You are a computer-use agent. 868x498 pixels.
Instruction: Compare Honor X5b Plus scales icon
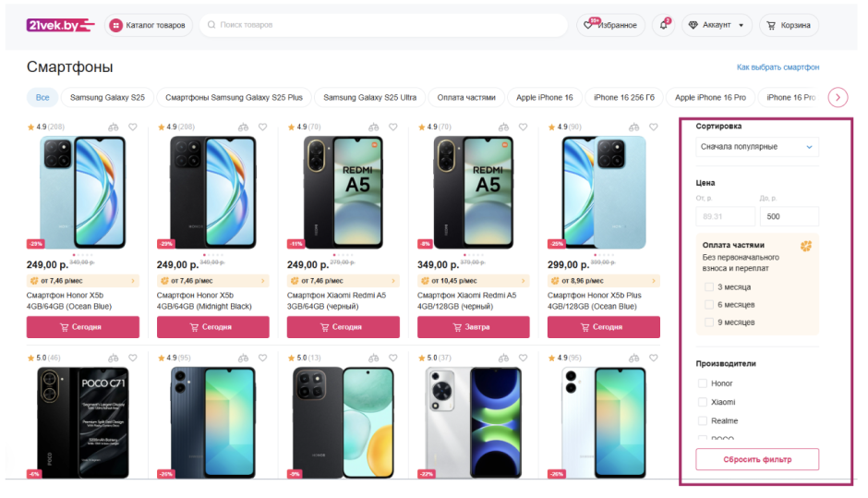click(x=633, y=127)
